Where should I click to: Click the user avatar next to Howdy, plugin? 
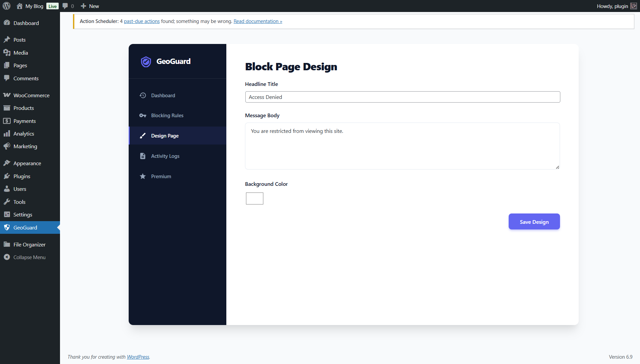[633, 6]
